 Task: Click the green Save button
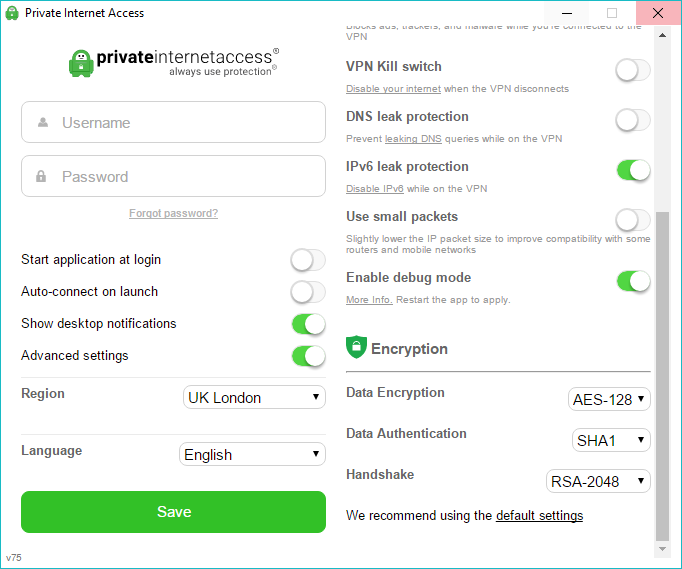pos(173,511)
